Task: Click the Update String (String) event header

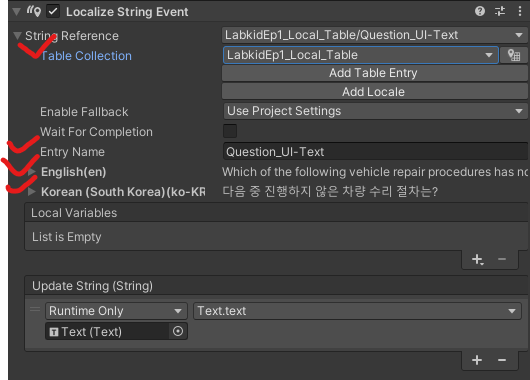Action: 276,286
